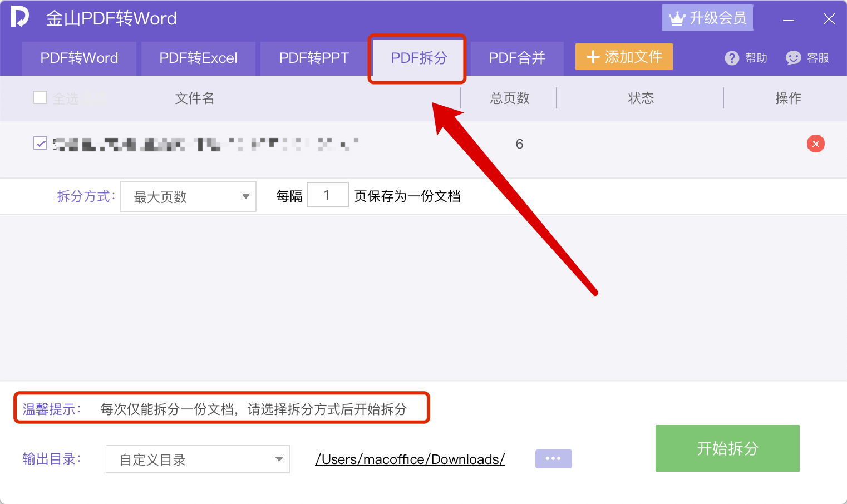The height and width of the screenshot is (504, 847).
Task: Select the PDF转PPT tab
Action: coord(314,58)
